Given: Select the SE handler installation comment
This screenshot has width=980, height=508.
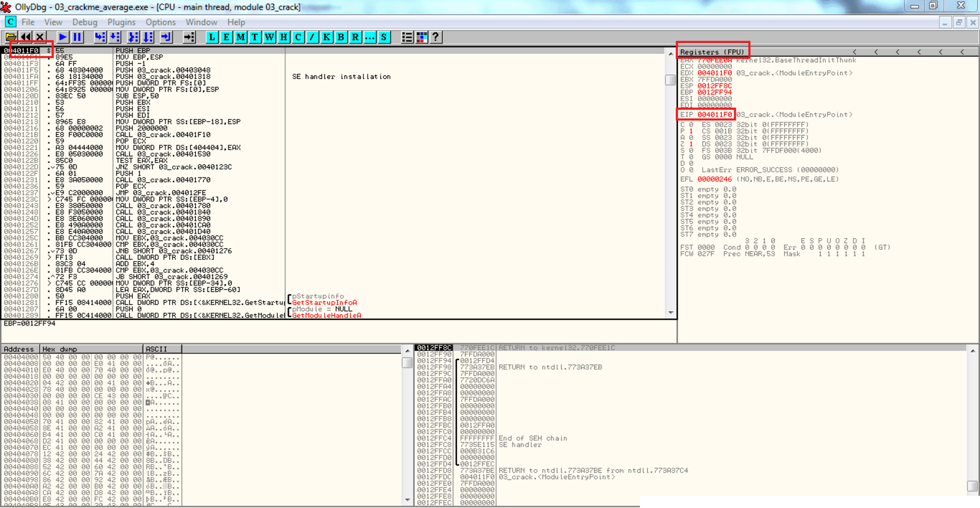Looking at the screenshot, I should (x=341, y=77).
